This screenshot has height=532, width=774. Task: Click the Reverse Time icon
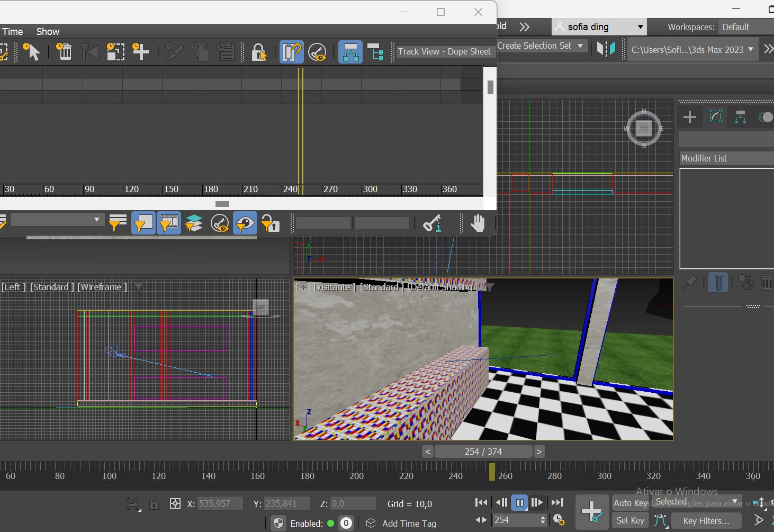coord(89,52)
